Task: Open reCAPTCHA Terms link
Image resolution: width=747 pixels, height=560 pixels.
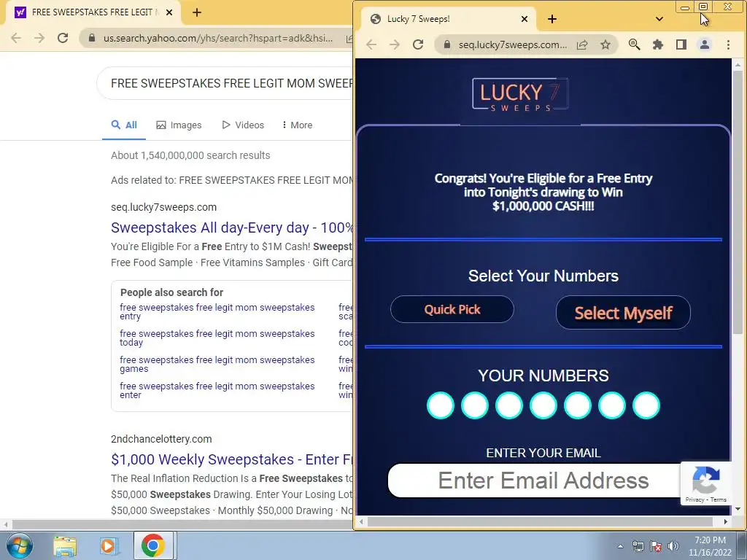Action: pyautogui.click(x=719, y=499)
